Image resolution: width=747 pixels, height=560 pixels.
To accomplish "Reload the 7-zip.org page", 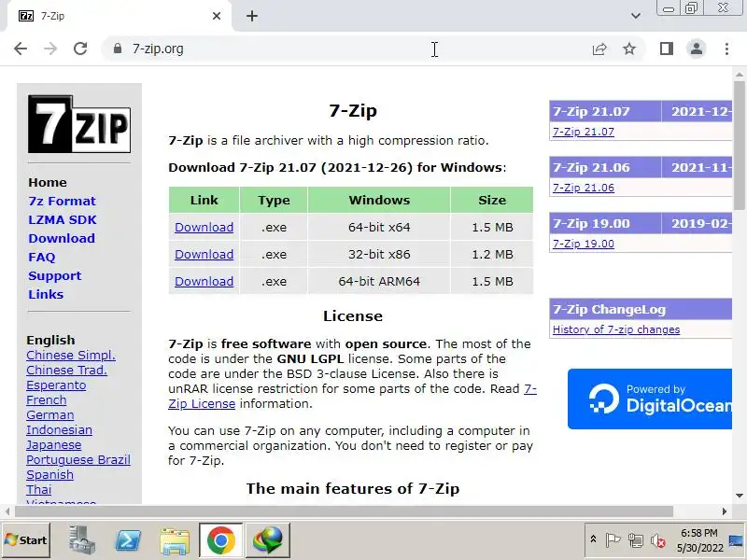I will [x=80, y=49].
